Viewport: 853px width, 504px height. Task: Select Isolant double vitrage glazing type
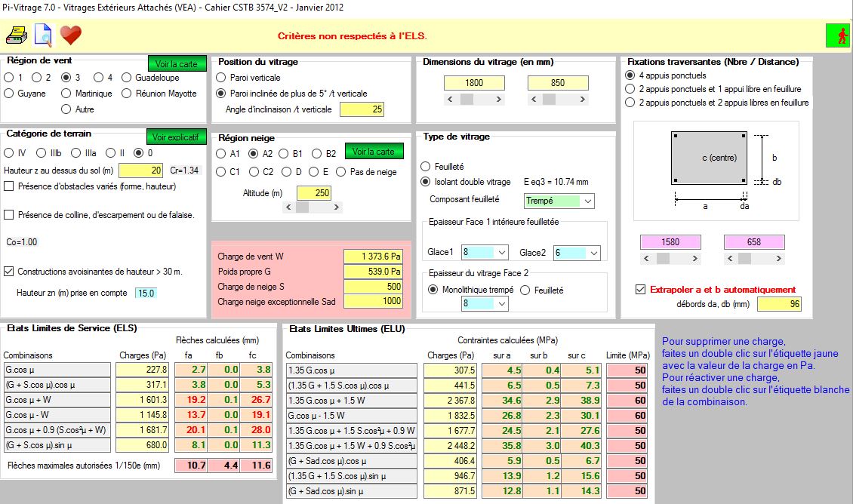[426, 182]
